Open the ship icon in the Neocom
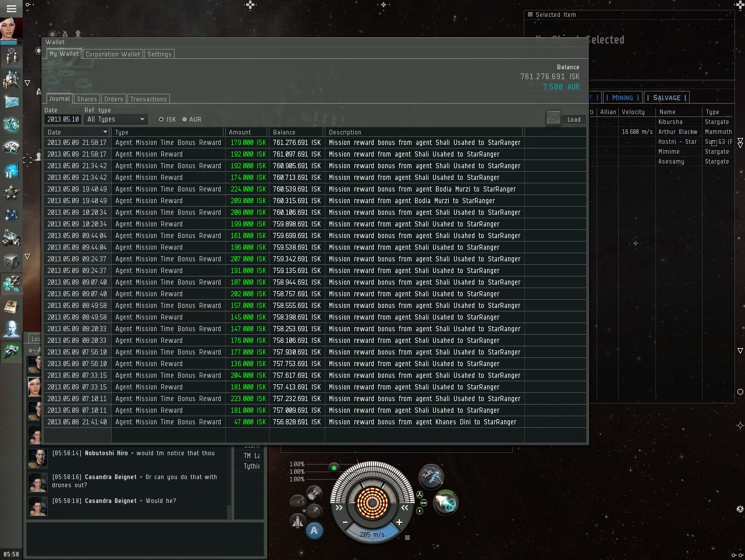The height and width of the screenshot is (560, 745). point(11,352)
